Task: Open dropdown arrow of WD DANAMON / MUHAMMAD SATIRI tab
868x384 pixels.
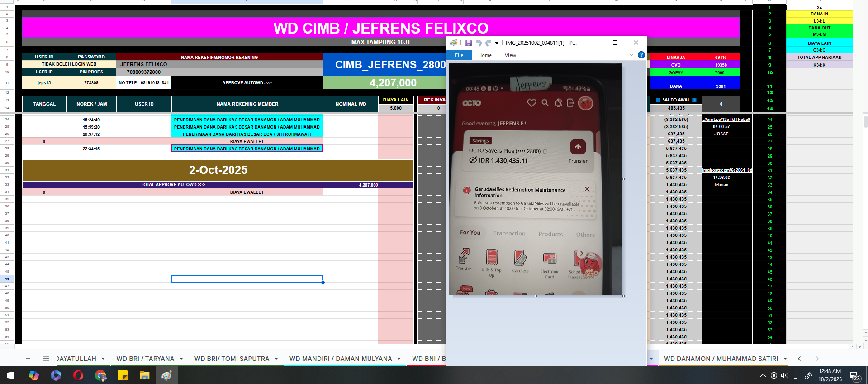Action: [x=785, y=359]
